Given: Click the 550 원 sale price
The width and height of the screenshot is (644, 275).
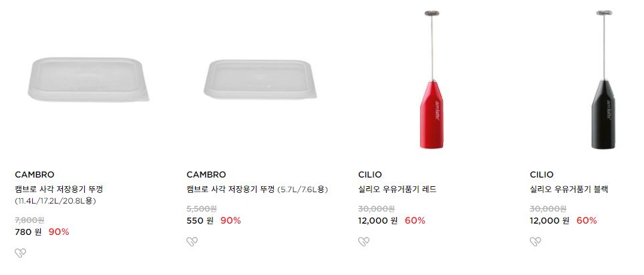Looking at the screenshot, I should (x=200, y=221).
